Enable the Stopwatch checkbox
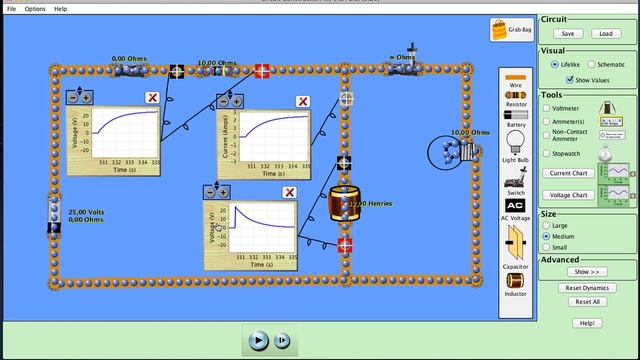This screenshot has height=360, width=640. [547, 153]
